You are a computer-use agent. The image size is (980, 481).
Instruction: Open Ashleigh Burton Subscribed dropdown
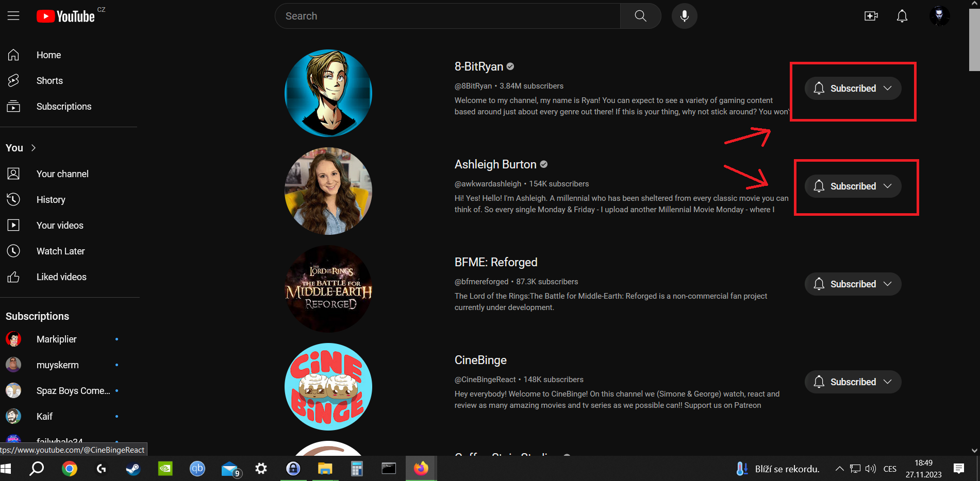[853, 186]
